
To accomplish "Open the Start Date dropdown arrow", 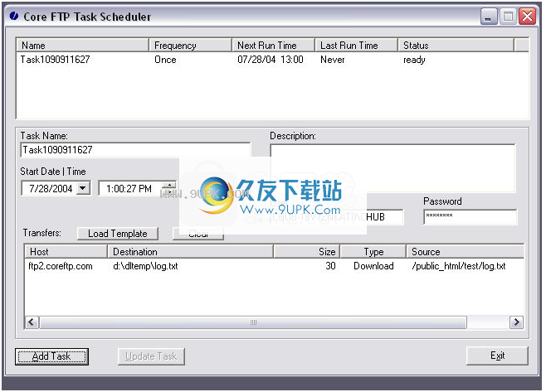I will pos(82,188).
